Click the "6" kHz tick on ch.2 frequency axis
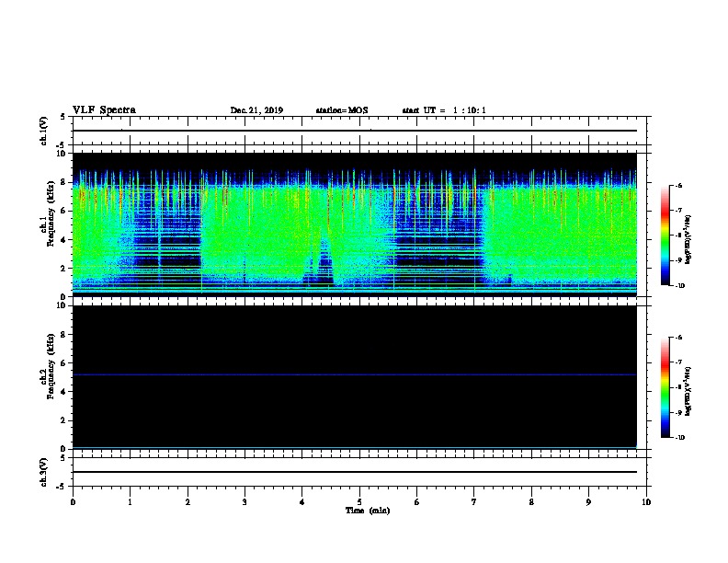Viewport: 728px width, 563px height. (x=64, y=363)
